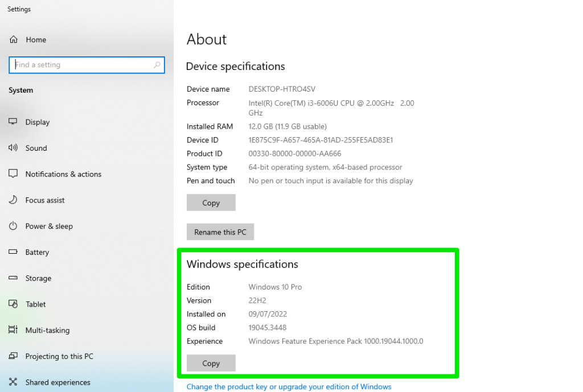This screenshot has height=392, width=583.
Task: Open Tablet settings via tablet icon
Action: [x=14, y=304]
